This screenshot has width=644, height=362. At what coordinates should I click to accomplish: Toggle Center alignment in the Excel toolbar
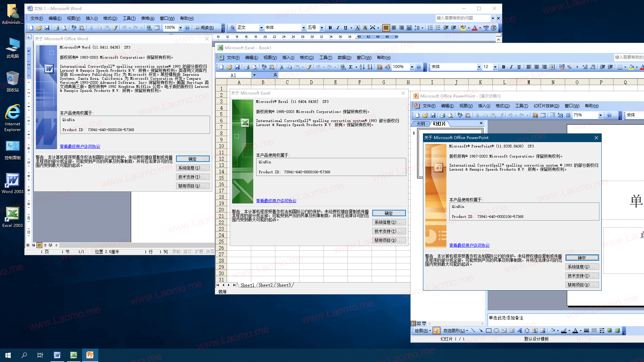537,67
